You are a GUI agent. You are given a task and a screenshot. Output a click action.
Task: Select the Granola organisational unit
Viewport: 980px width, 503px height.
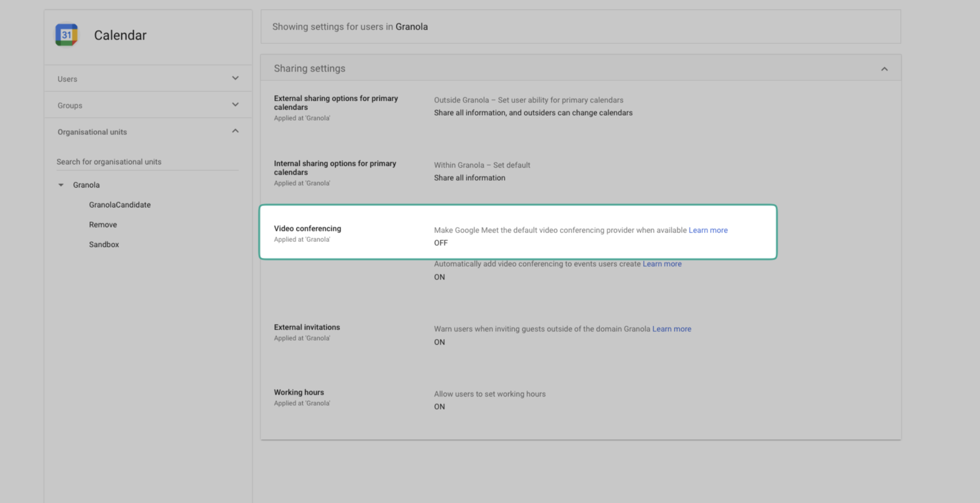point(86,185)
